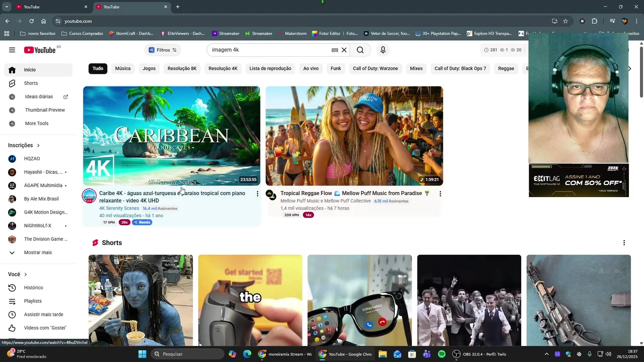Start voice search with the microphone
644x362 pixels.
[383, 50]
